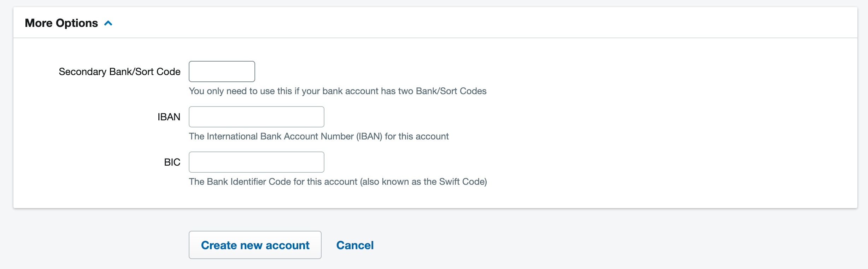Image resolution: width=868 pixels, height=269 pixels.
Task: Click the Create new account button
Action: (255, 245)
